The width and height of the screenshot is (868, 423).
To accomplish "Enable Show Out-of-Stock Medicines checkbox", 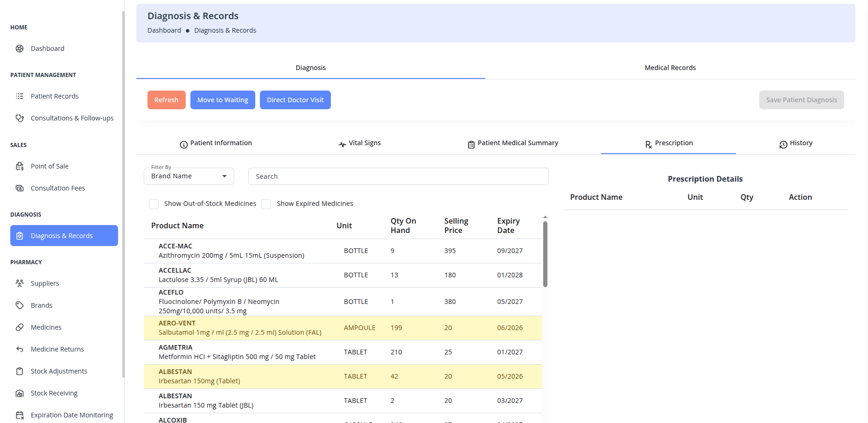I will click(154, 204).
